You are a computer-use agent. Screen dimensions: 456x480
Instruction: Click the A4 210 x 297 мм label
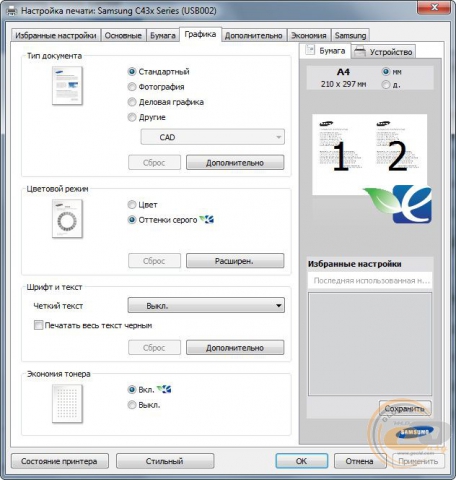(343, 78)
